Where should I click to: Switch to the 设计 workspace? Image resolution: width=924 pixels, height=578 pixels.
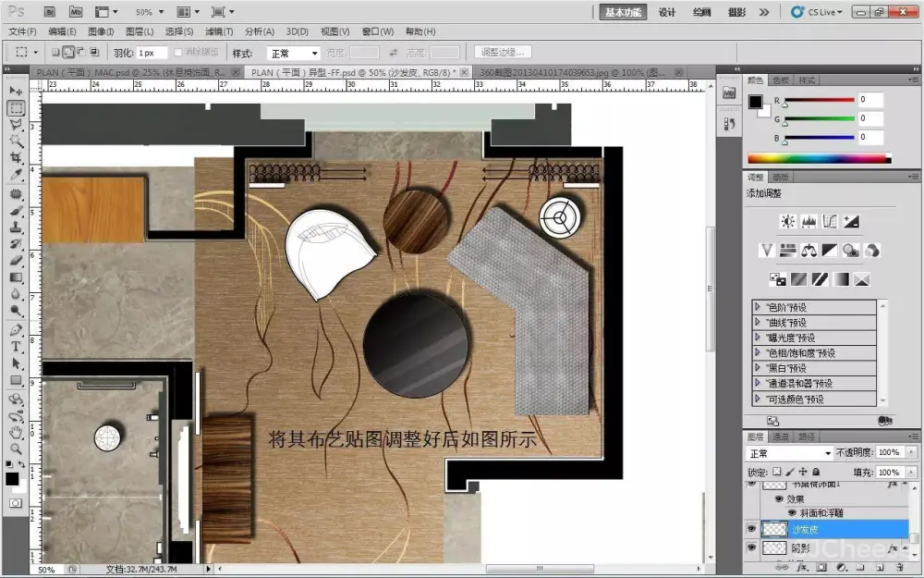pyautogui.click(x=666, y=12)
